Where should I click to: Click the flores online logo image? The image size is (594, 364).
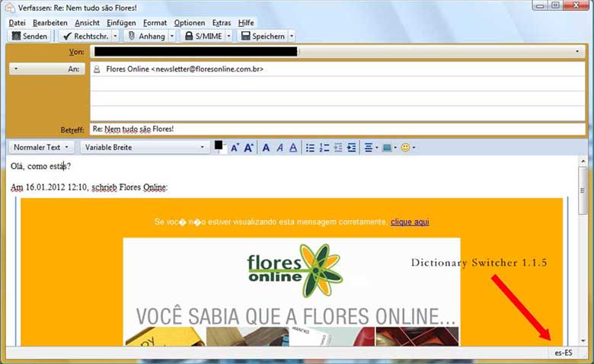coord(295,270)
